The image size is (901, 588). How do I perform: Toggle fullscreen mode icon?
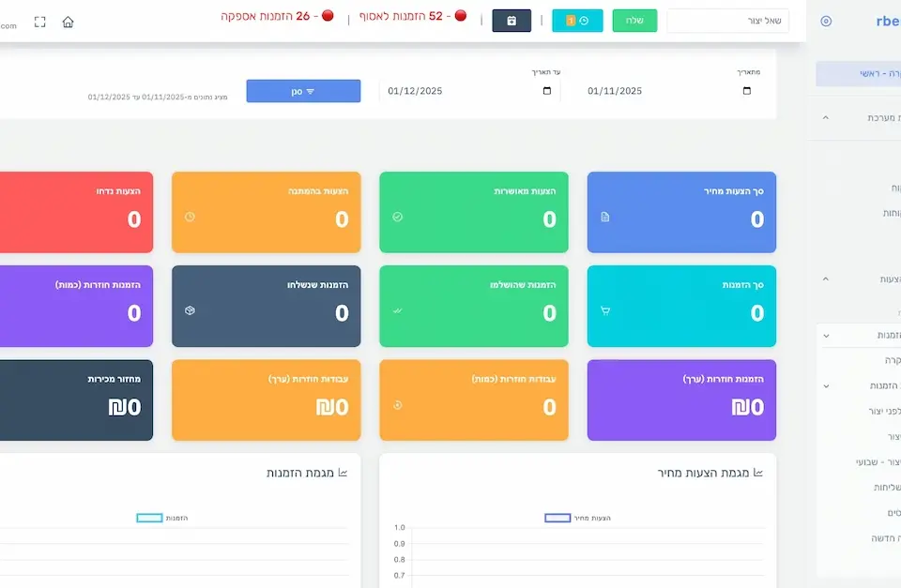[39, 22]
